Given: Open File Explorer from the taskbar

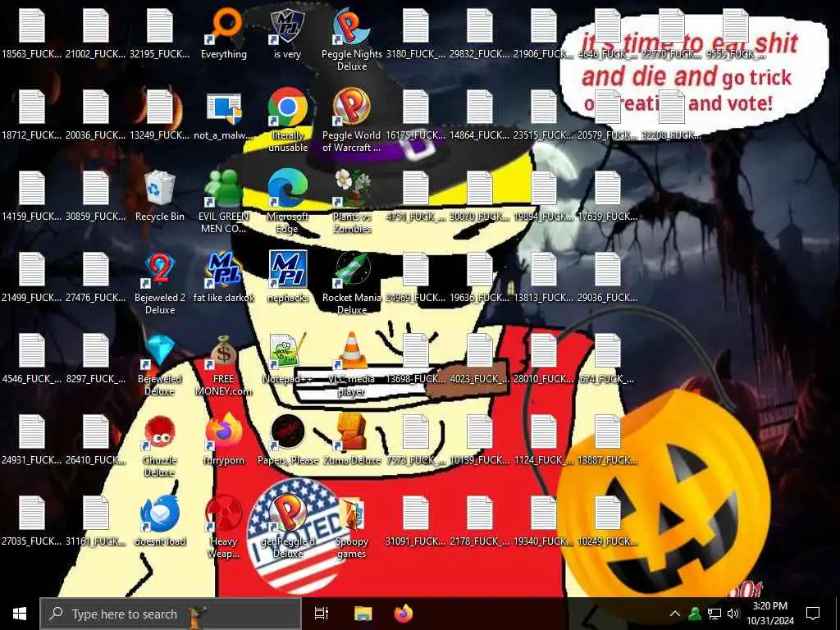Looking at the screenshot, I should pos(363,614).
